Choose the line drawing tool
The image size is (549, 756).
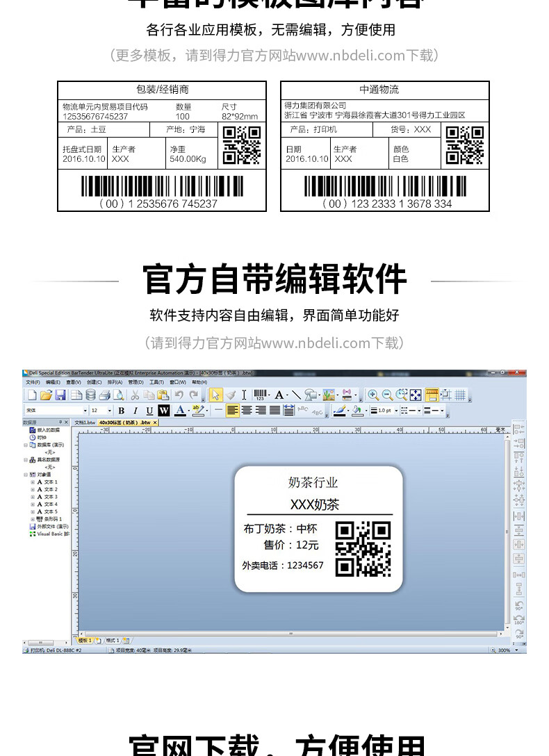click(x=296, y=395)
